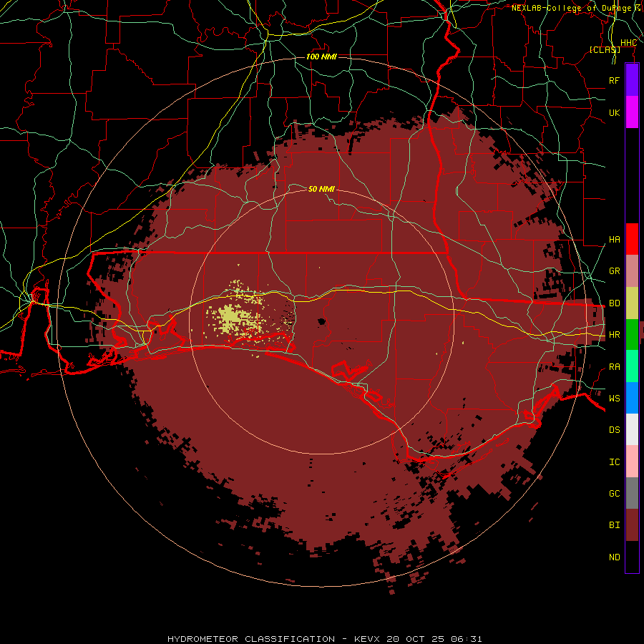Click the 100 NMI range ring label

coord(321,57)
